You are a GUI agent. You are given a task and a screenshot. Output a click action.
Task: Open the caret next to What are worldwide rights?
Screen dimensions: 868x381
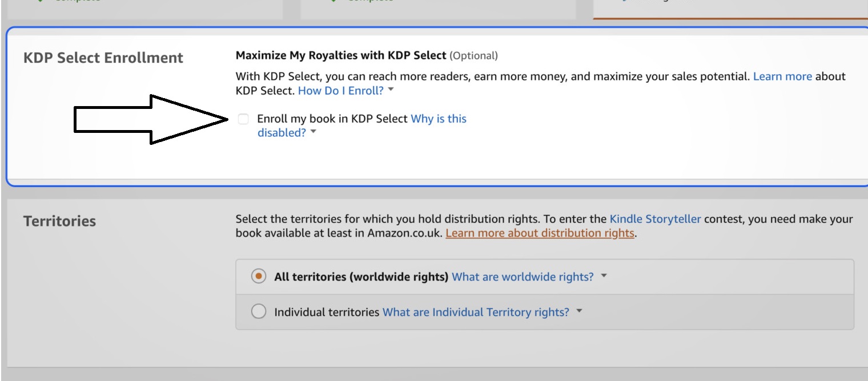[604, 277]
